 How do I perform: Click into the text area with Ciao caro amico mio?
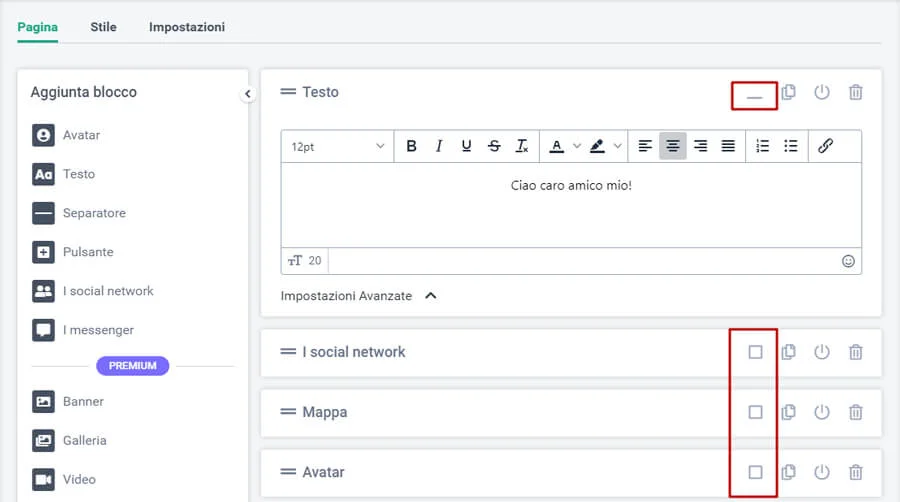pos(570,205)
